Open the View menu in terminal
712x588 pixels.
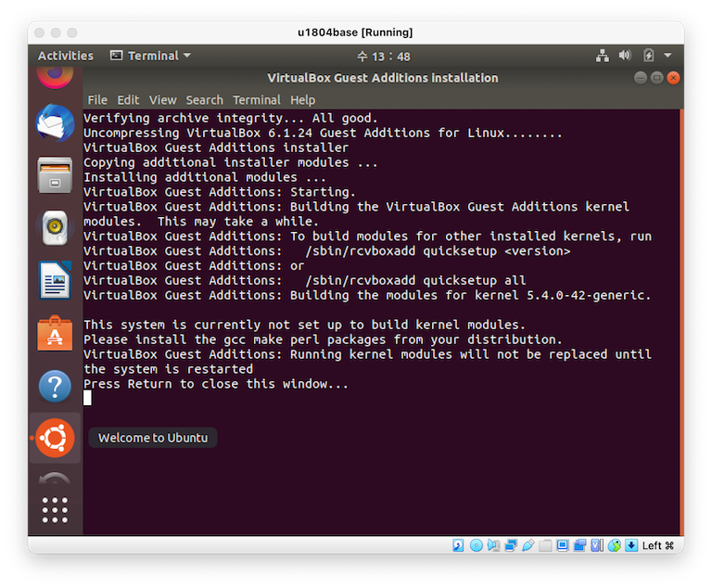pos(162,100)
